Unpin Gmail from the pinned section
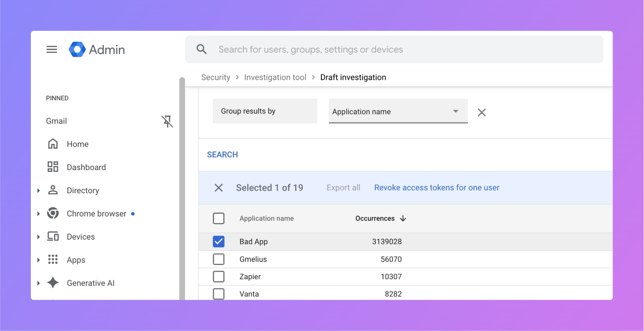Image resolution: width=644 pixels, height=331 pixels. (x=167, y=121)
